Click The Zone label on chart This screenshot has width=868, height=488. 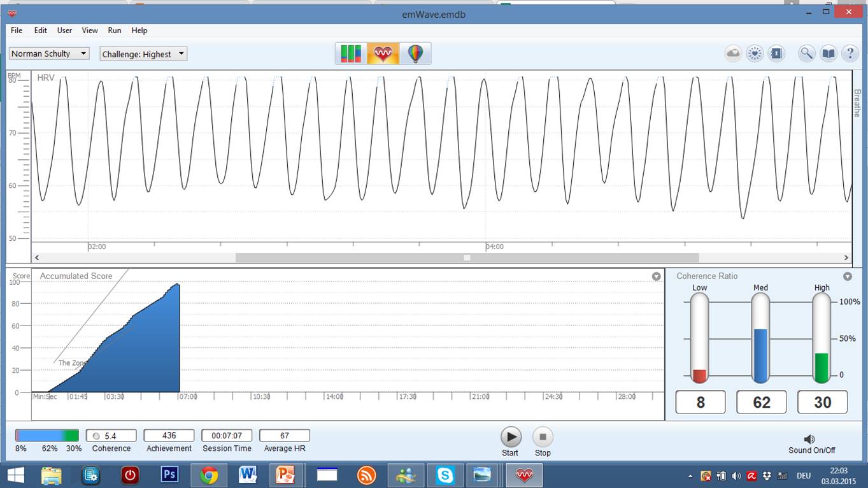point(72,363)
